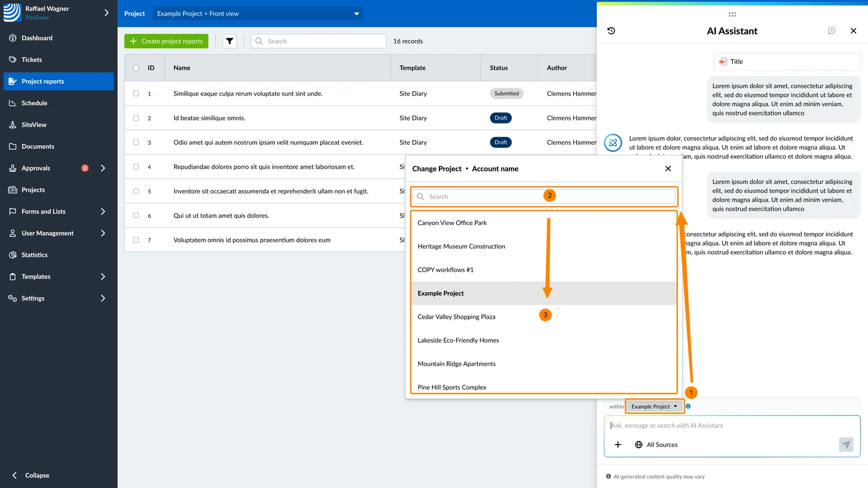Expand the Forms and Lists chevron
Screen dimensions: 868x488
coord(103,211)
